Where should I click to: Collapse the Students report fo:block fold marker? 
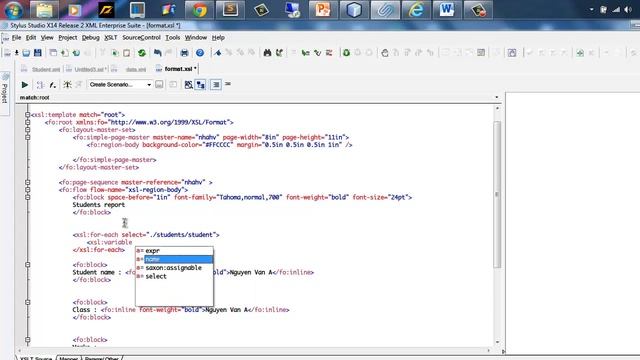(x=27, y=197)
